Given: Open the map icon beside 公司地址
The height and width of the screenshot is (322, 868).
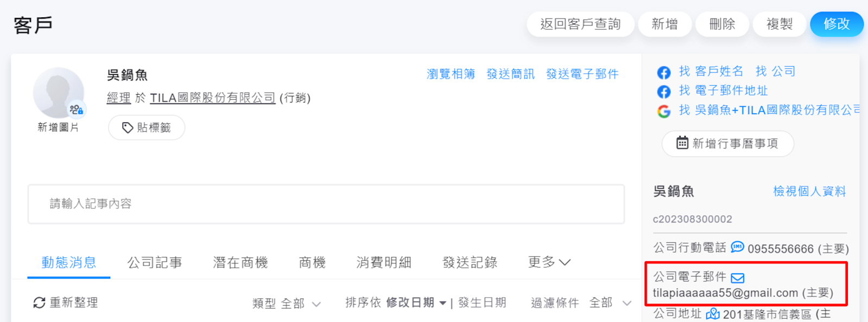Looking at the screenshot, I should point(713,313).
